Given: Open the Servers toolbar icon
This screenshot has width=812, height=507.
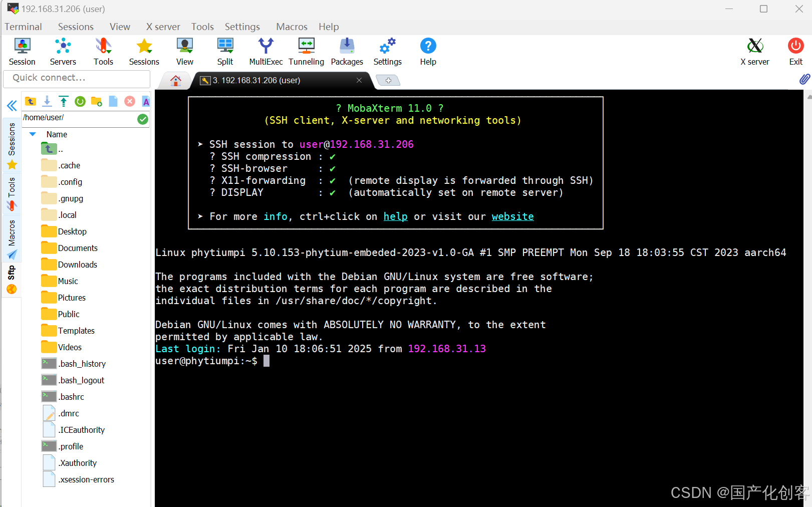Looking at the screenshot, I should (63, 52).
